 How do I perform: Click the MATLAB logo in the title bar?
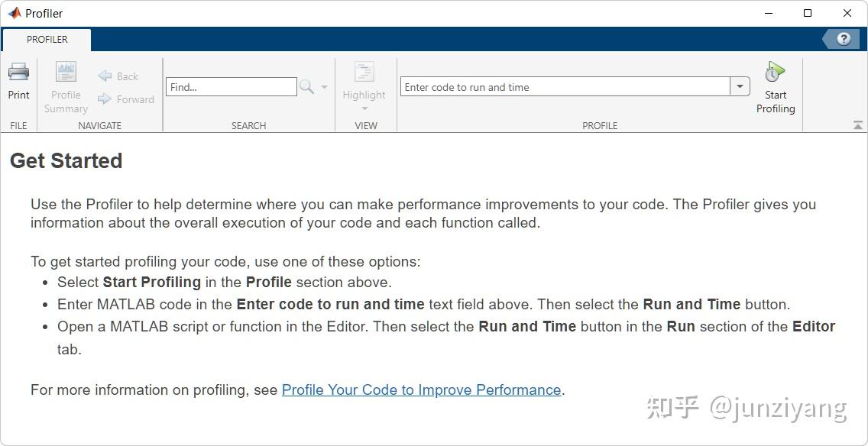coord(14,13)
